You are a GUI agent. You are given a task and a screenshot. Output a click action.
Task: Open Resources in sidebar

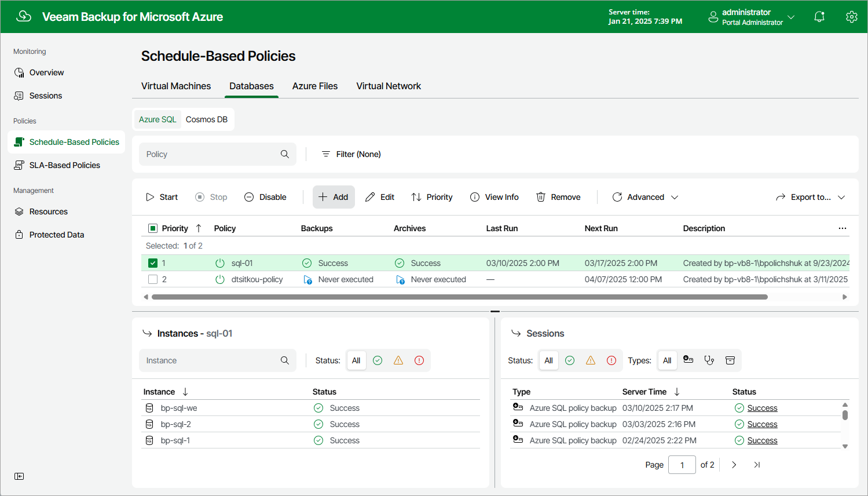point(49,211)
